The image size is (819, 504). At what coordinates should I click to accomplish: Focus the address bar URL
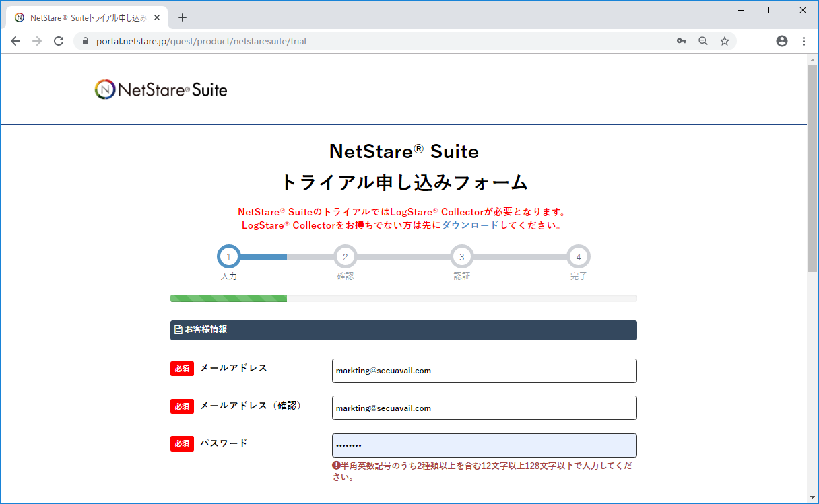(201, 41)
